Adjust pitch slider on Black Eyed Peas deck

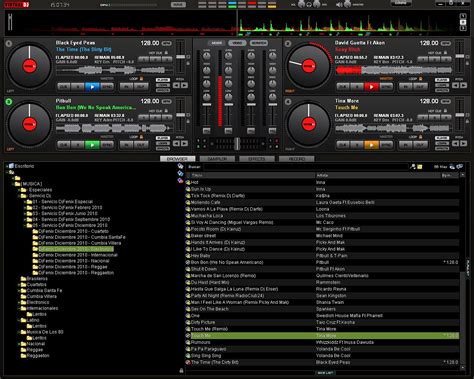click(180, 57)
